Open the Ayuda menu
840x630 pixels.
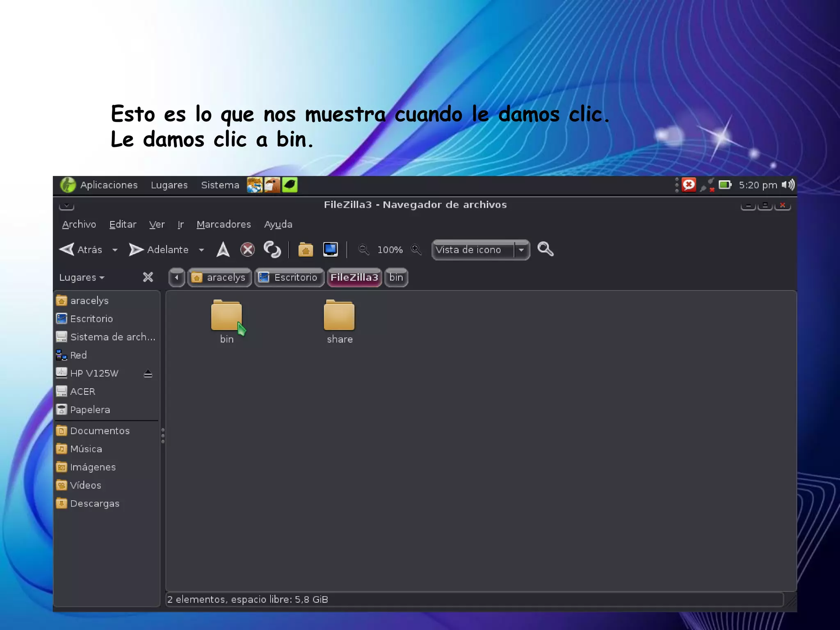click(x=278, y=224)
